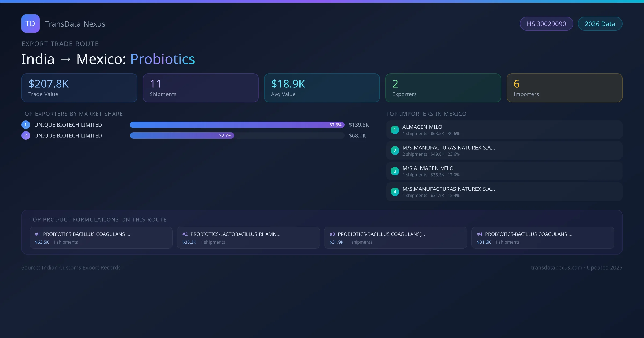Click the transdatanexus.com footer link
The width and height of the screenshot is (644, 338).
click(557, 267)
